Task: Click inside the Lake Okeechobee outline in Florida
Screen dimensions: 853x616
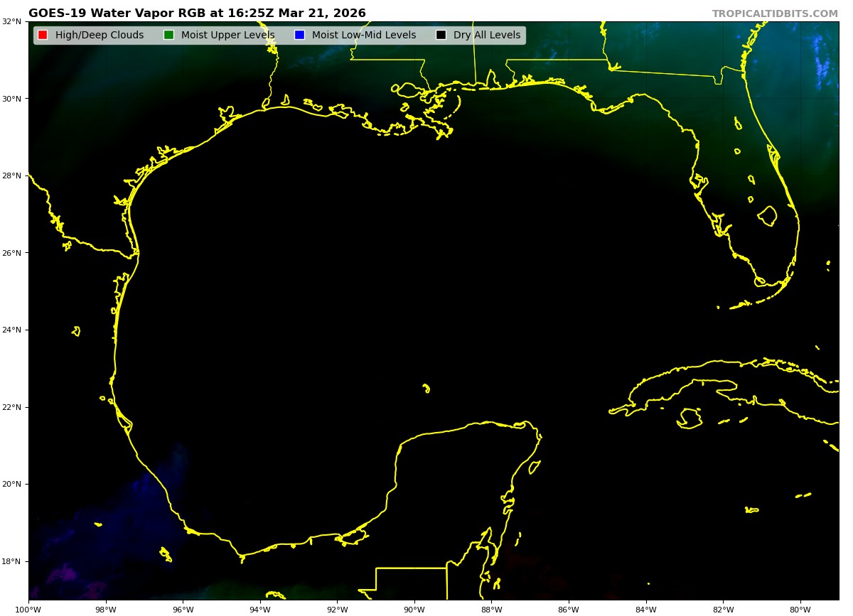Action: pyautogui.click(x=768, y=216)
